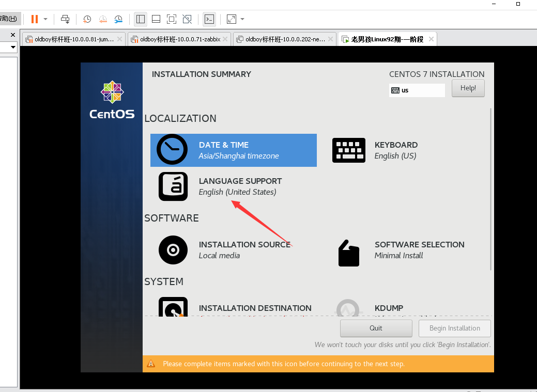Click the orange warning triangle icon
The width and height of the screenshot is (537, 392).
(151, 364)
